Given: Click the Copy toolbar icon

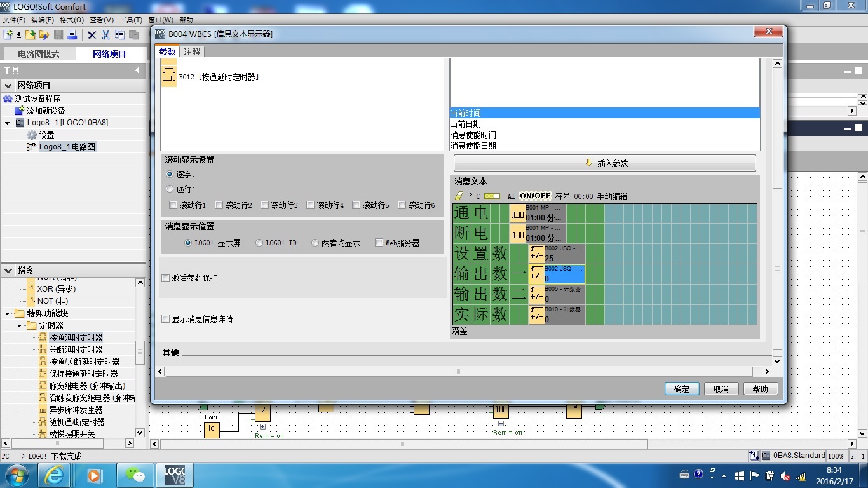Looking at the screenshot, I should [x=120, y=35].
